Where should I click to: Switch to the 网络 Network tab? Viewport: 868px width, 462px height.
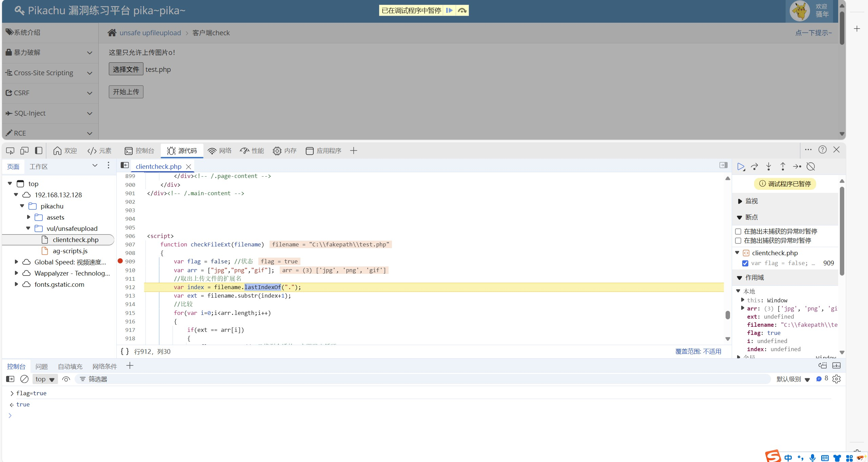(x=220, y=150)
